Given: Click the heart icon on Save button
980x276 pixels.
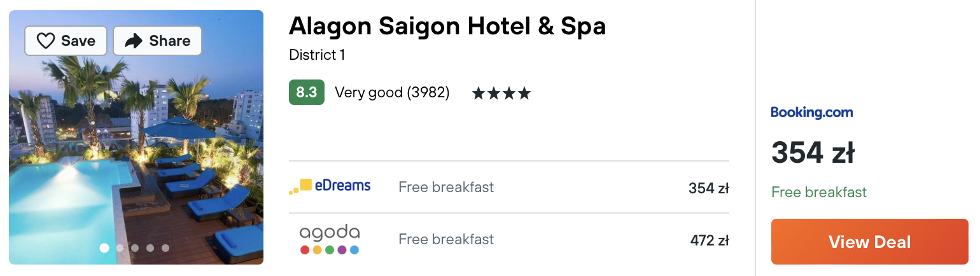Looking at the screenshot, I should click(46, 41).
